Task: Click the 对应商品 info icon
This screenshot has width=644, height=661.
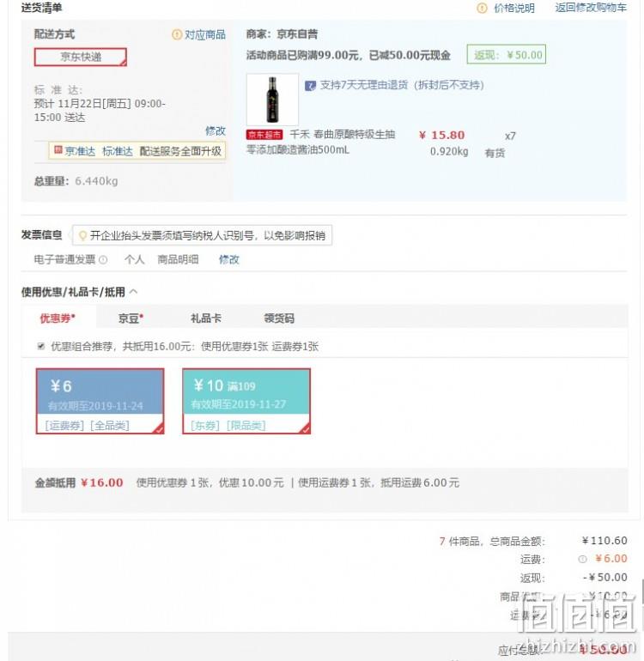Action: 177,34
